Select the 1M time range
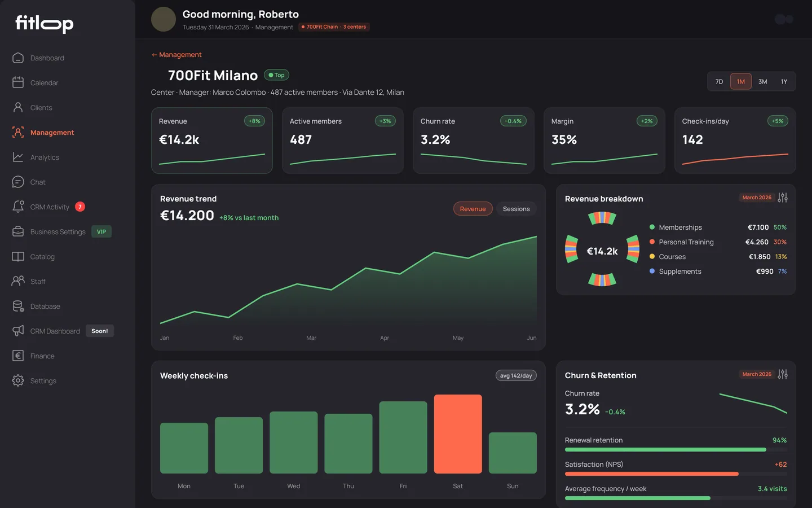The width and height of the screenshot is (812, 508). 741,81
